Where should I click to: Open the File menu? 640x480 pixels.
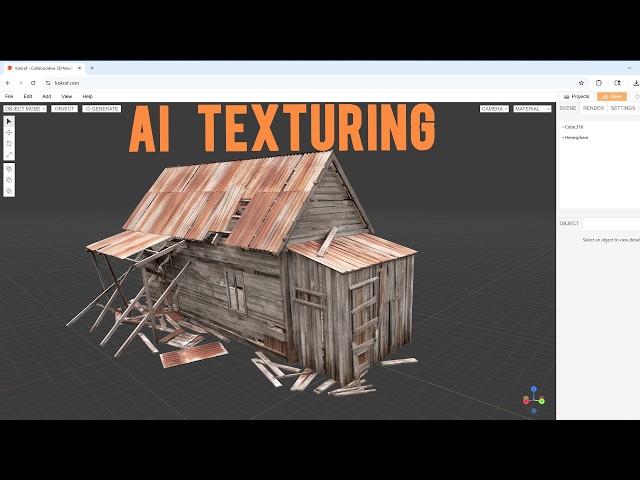pos(9,96)
